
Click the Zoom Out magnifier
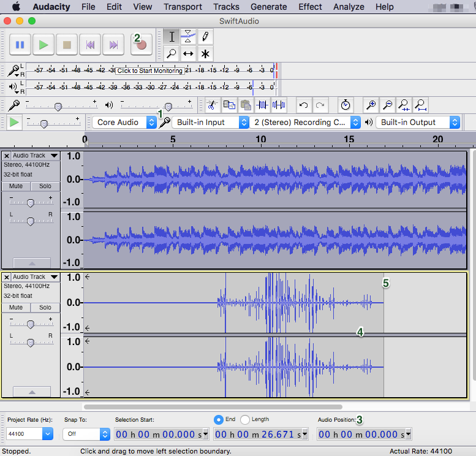388,105
